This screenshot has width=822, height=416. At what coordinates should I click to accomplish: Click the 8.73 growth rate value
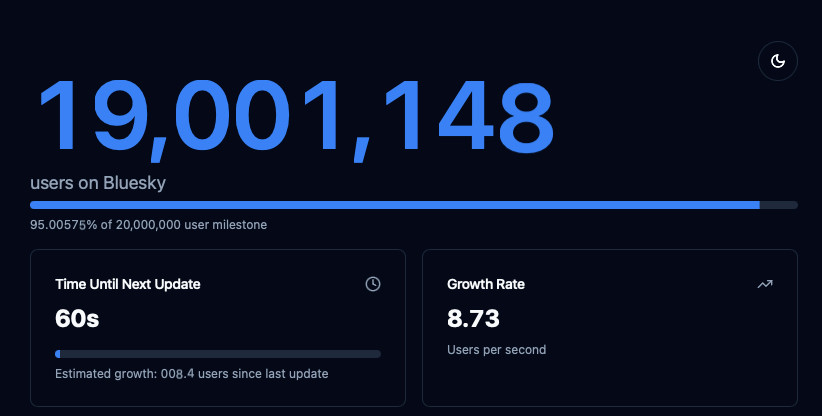tap(473, 319)
